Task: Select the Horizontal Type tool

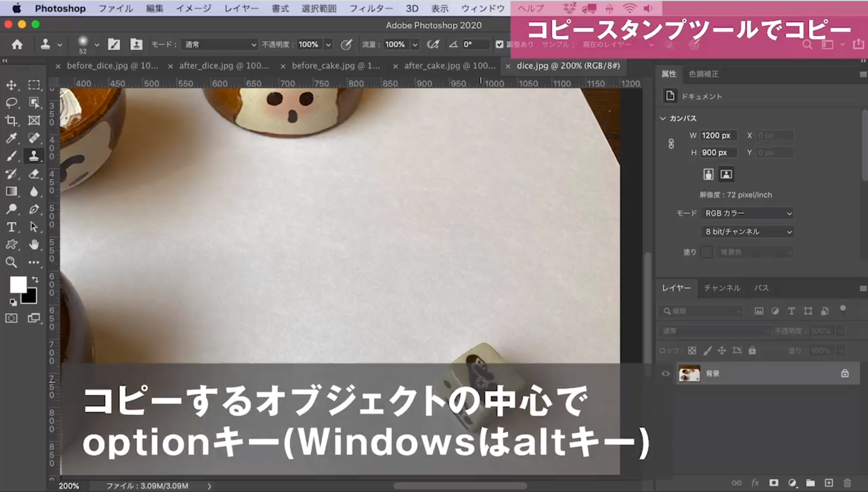Action: 12,227
